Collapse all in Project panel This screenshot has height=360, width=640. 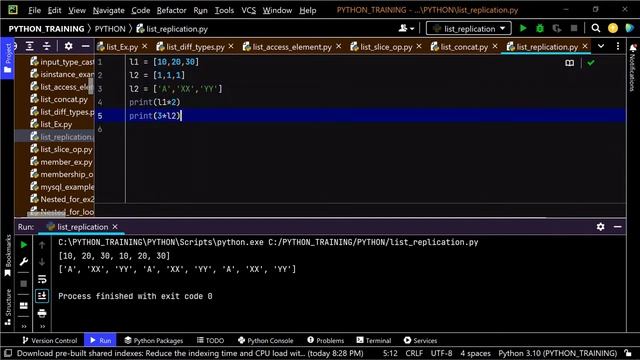click(47, 46)
